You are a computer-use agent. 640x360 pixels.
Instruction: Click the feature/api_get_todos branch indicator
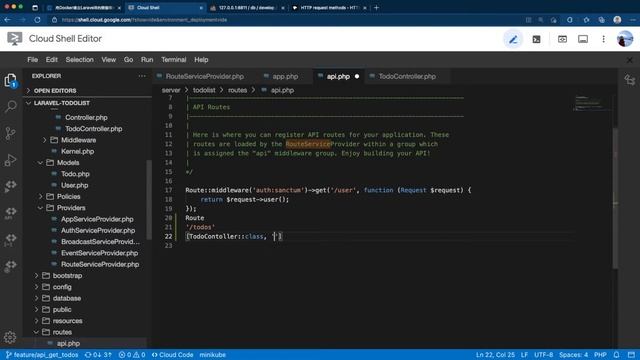pos(42,355)
